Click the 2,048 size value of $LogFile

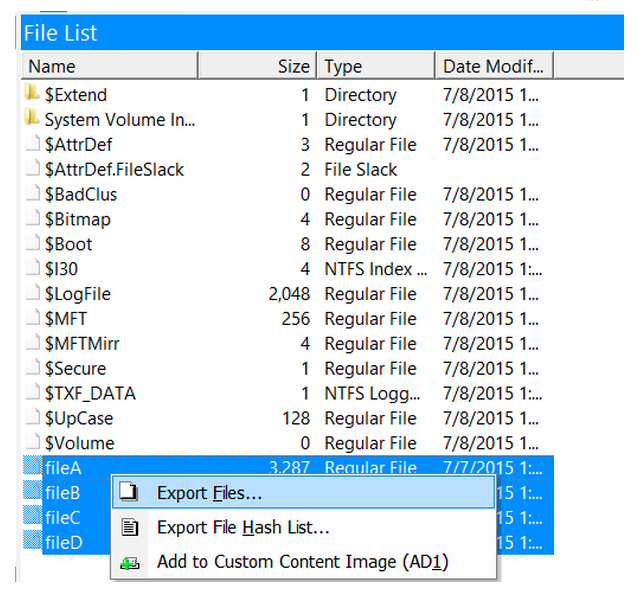(289, 294)
